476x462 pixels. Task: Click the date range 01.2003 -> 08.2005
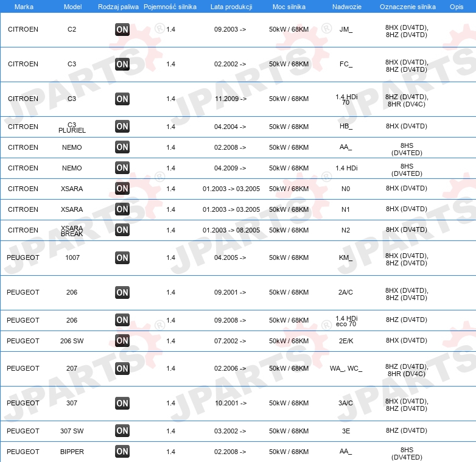pyautogui.click(x=231, y=230)
